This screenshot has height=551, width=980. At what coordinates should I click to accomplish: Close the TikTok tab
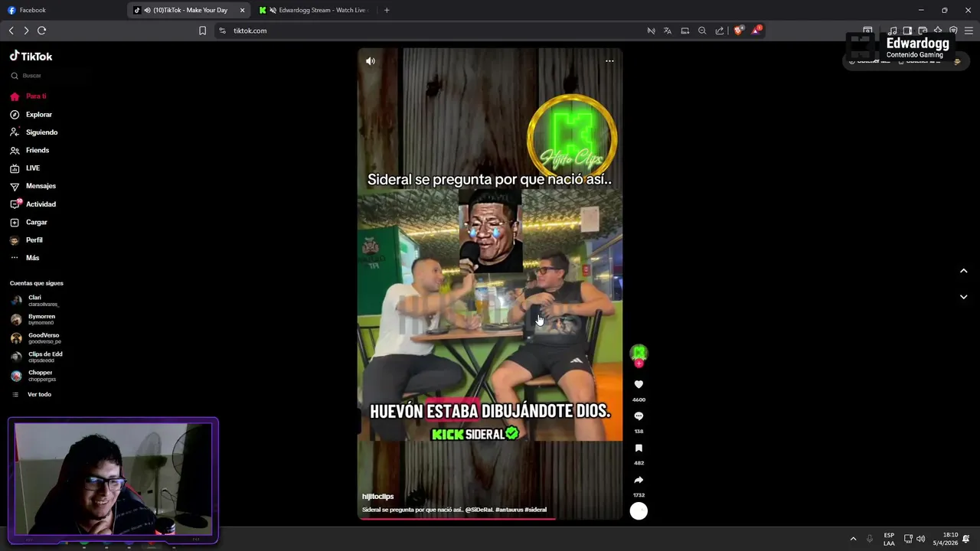243,10
